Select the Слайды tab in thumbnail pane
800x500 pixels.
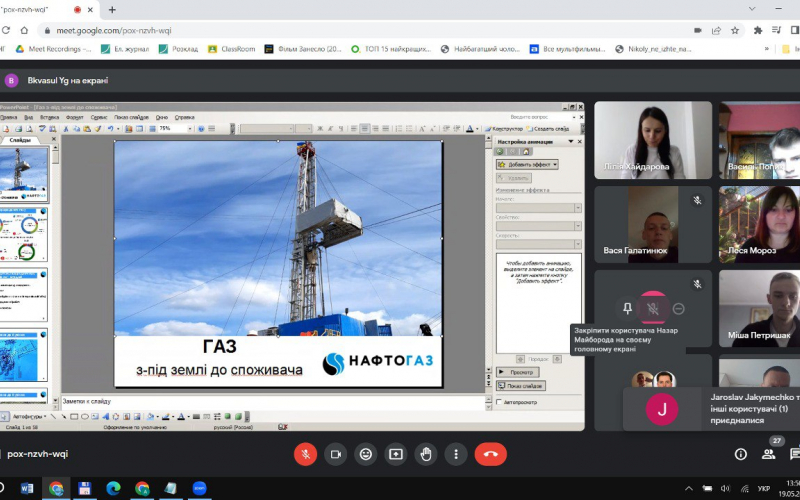pyautogui.click(x=20, y=140)
